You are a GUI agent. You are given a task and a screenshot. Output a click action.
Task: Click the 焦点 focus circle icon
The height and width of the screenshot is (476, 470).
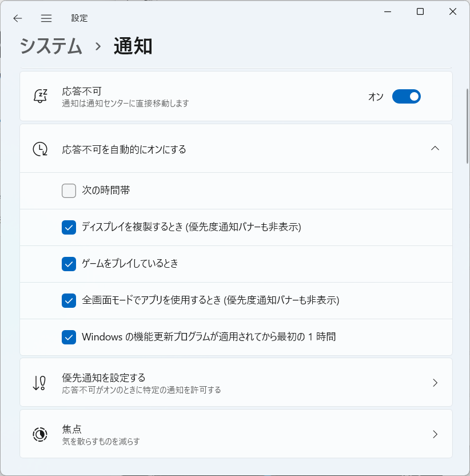pyautogui.click(x=40, y=434)
